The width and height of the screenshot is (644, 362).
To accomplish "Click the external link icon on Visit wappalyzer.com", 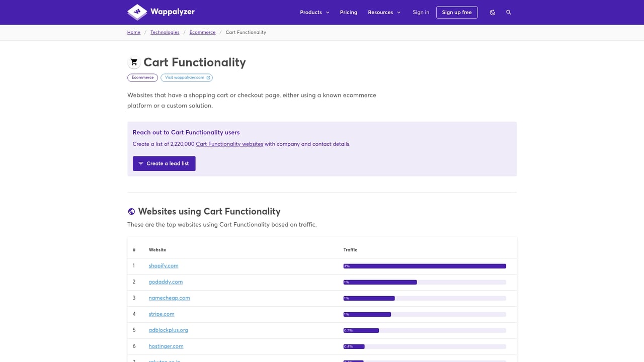I will [x=208, y=77].
